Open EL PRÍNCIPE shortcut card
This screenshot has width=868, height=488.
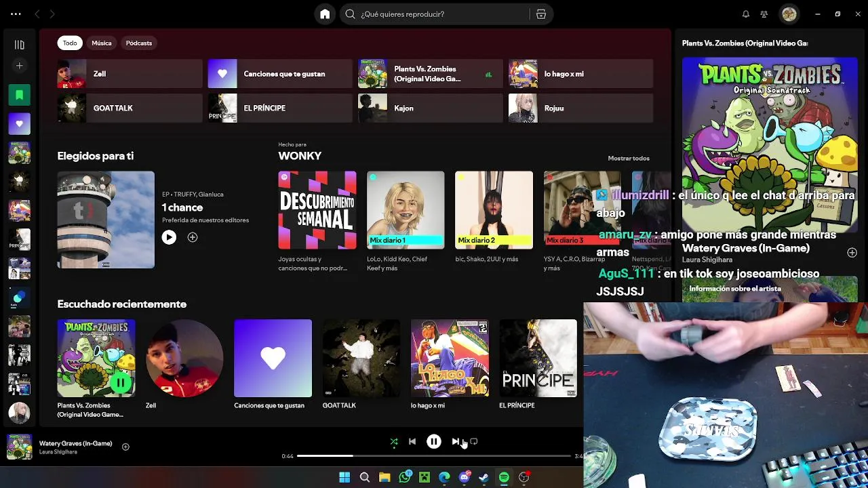tap(280, 108)
